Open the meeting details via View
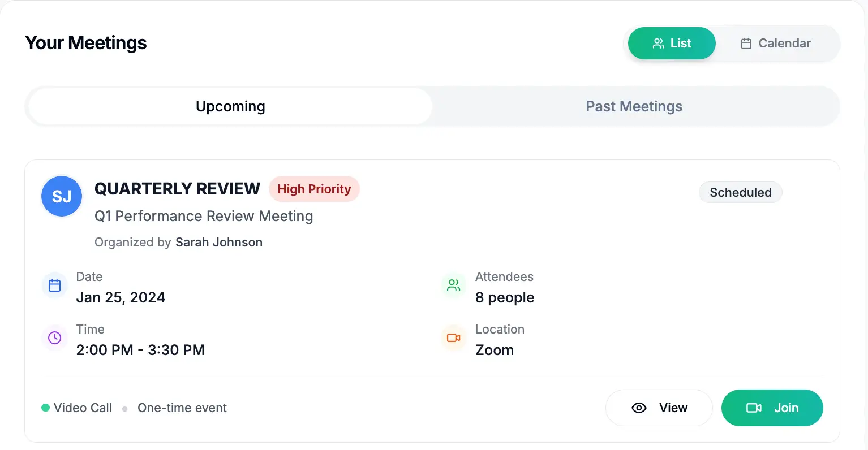Screen dimensions: 868x450 [659, 408]
